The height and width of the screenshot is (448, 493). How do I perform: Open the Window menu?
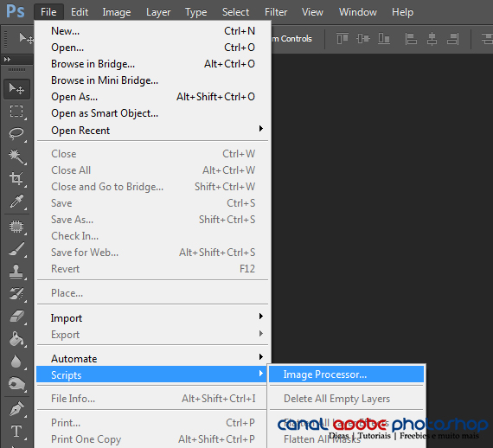point(358,12)
